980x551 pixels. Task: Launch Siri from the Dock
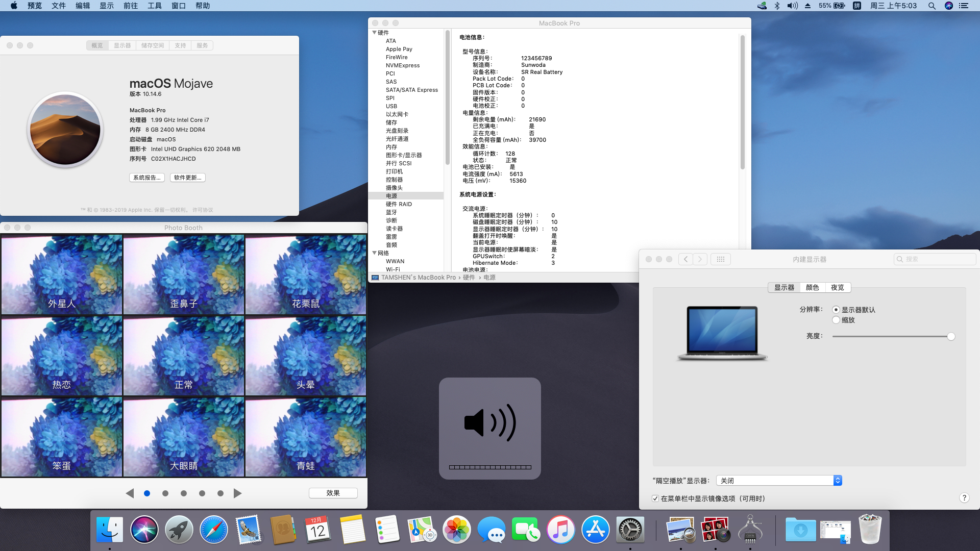pyautogui.click(x=144, y=530)
